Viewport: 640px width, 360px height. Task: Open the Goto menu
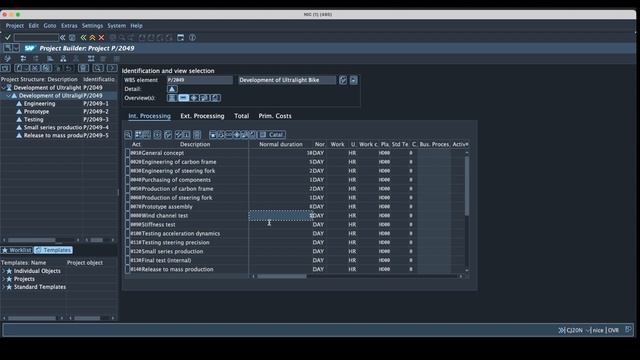coord(50,26)
